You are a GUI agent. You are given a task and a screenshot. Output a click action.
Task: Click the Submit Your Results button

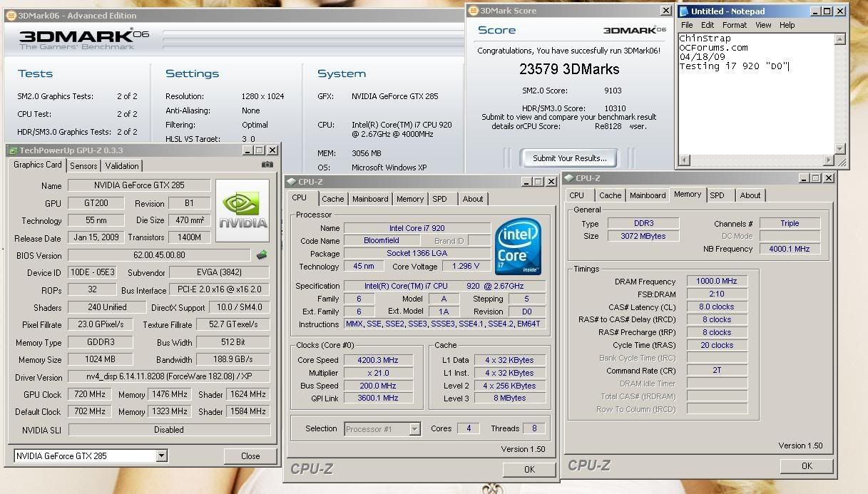pyautogui.click(x=569, y=158)
